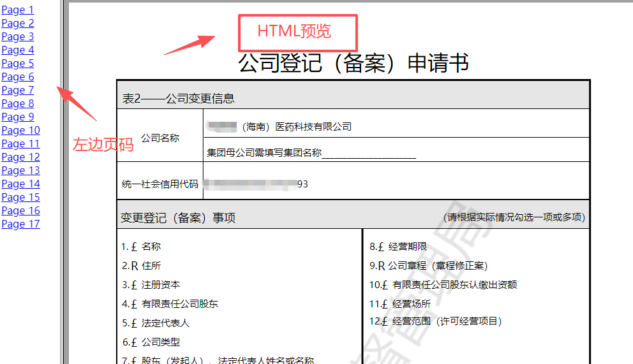The width and height of the screenshot is (633, 364).
Task: Click the credit code ending in 93
Action: [x=256, y=184]
